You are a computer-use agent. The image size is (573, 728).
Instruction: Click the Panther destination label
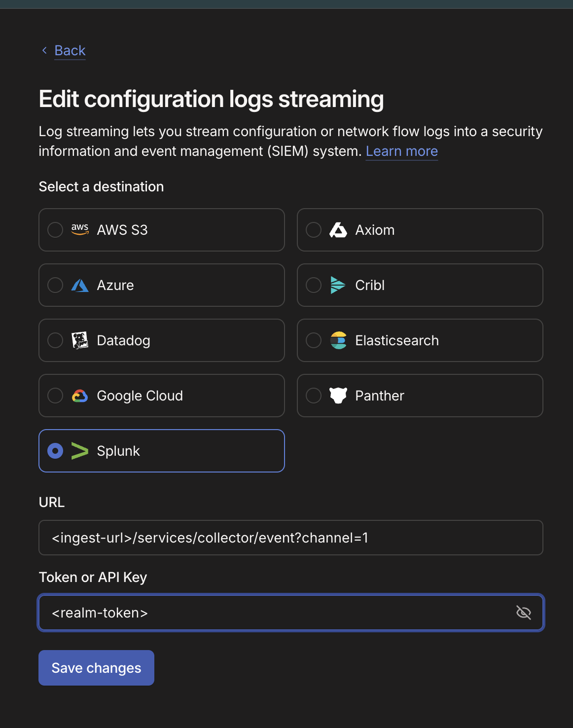[380, 396]
